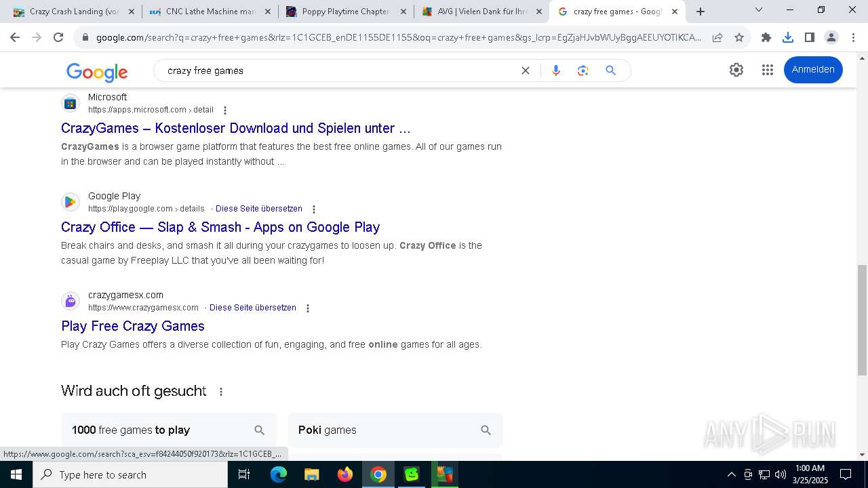Reload the page with refresh icon
The height and width of the screenshot is (488, 868).
(x=58, y=37)
